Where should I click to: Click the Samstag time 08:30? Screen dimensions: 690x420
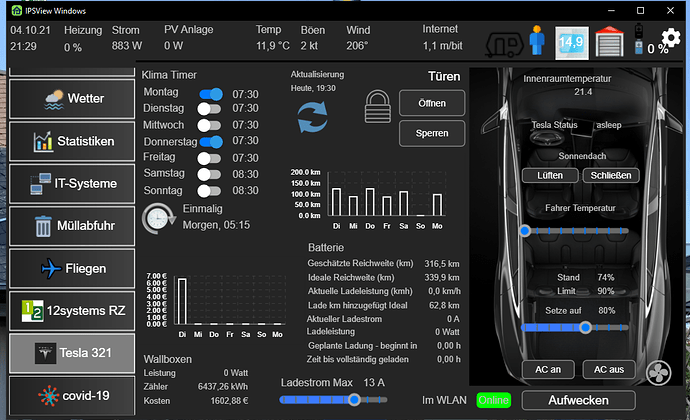click(x=245, y=174)
